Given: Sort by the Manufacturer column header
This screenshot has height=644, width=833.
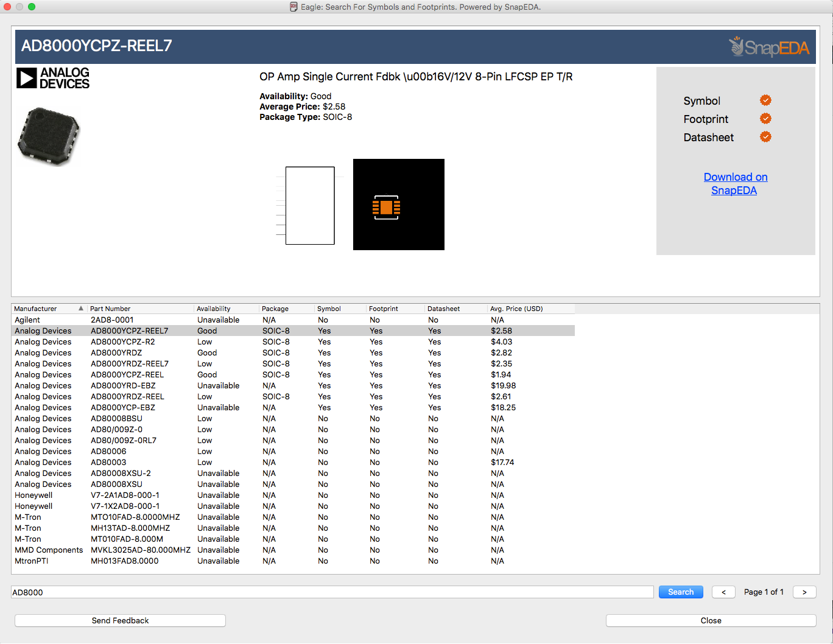Looking at the screenshot, I should coord(48,309).
